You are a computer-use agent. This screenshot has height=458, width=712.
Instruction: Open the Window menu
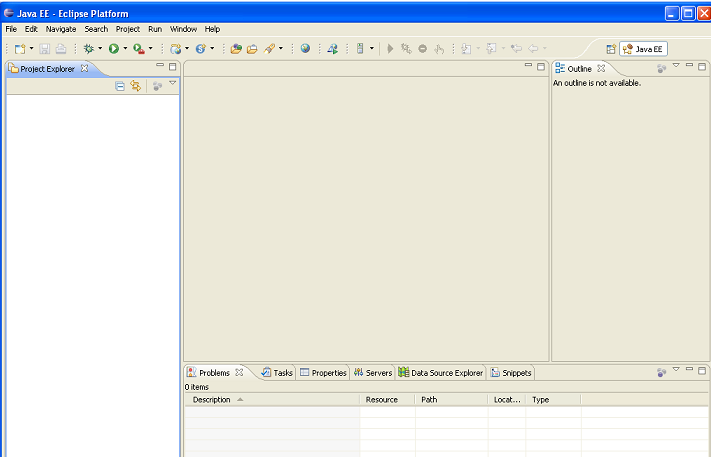pyautogui.click(x=183, y=29)
